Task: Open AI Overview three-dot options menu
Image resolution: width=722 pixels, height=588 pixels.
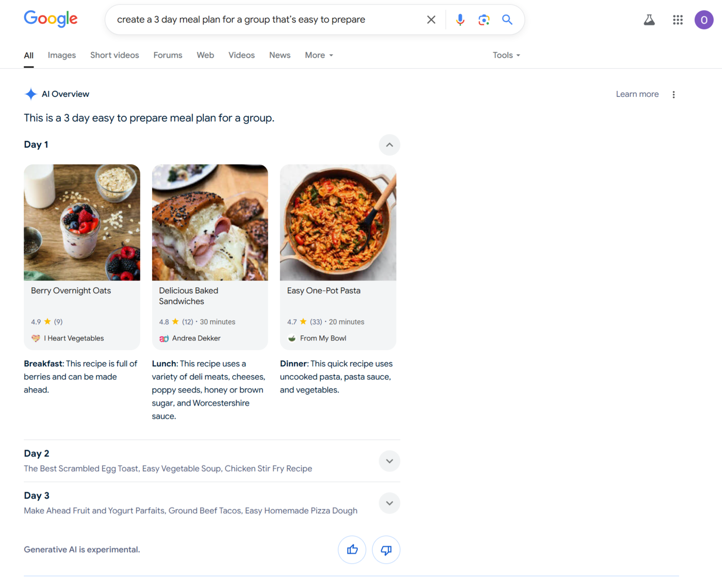Action: click(x=674, y=94)
